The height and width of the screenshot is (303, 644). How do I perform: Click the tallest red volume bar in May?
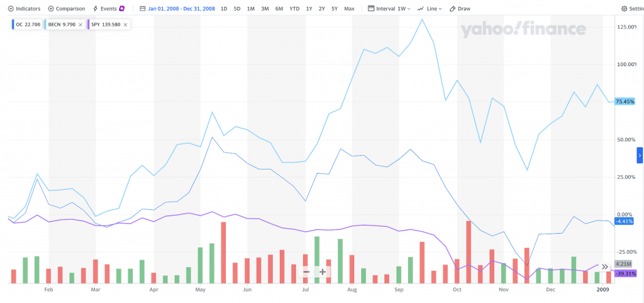224,253
